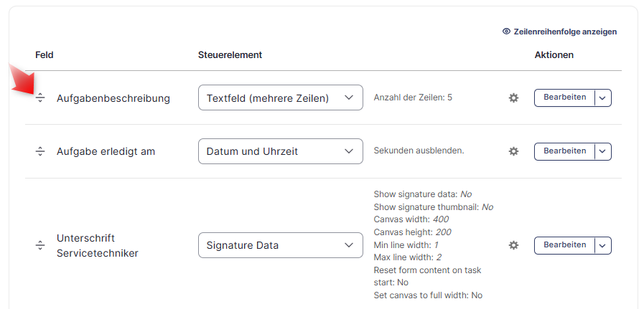
Task: Select the Aufgabenbeschreibung field label
Action: (113, 98)
